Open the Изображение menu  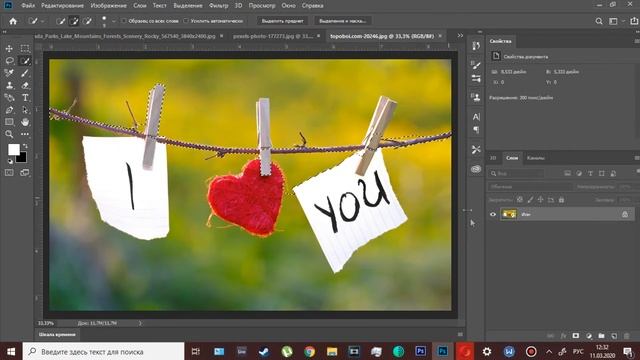point(109,6)
